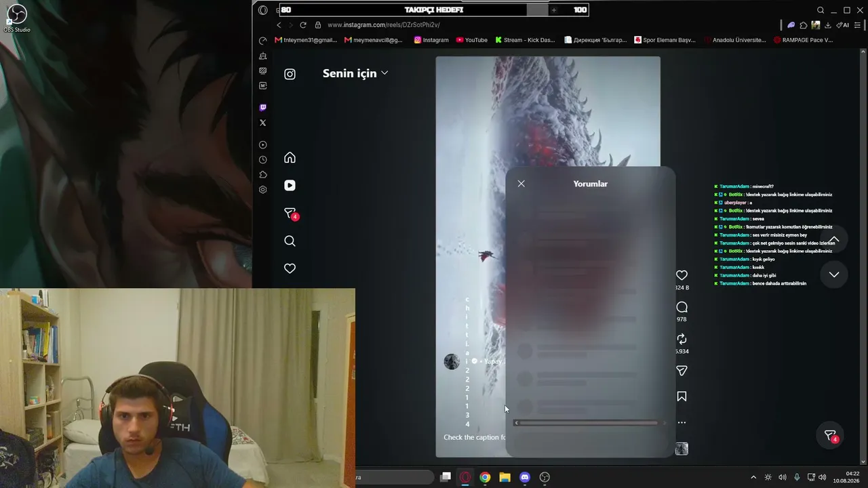Screen dimensions: 868x488
Task: Go to the next reel with down arrow
Action: click(x=834, y=274)
